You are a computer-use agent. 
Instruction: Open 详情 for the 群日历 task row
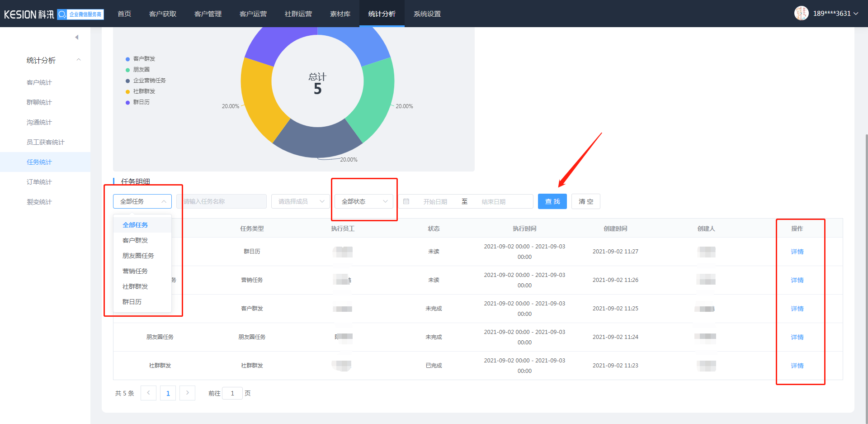pos(797,252)
